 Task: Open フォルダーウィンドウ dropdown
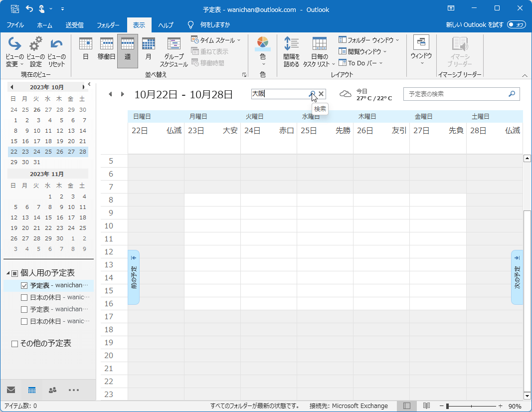(x=368, y=40)
